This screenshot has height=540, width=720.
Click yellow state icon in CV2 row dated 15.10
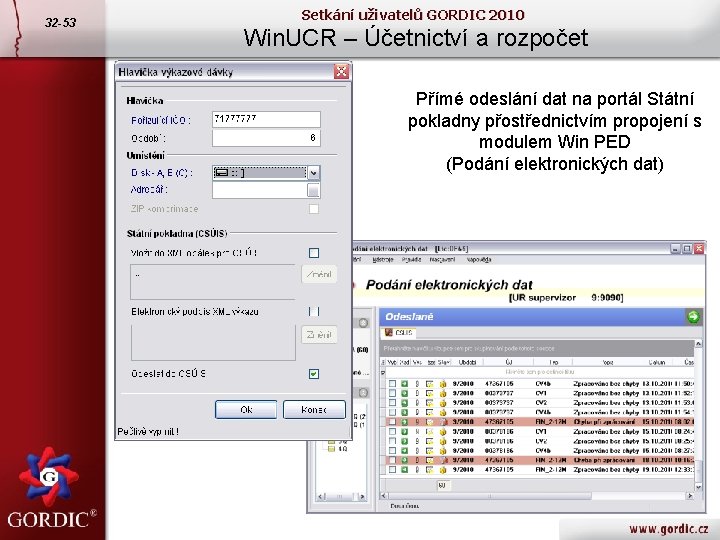pyautogui.click(x=443, y=441)
